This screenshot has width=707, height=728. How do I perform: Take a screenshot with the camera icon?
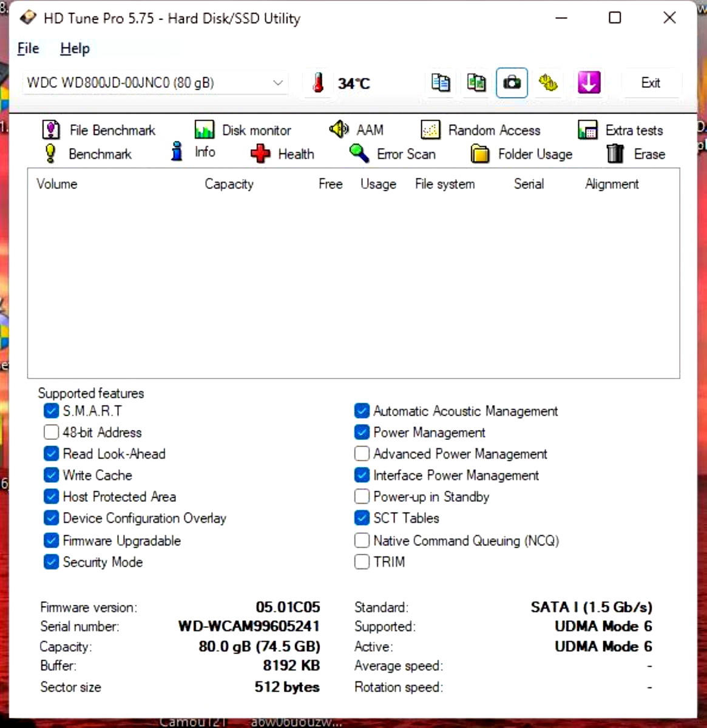tap(512, 83)
